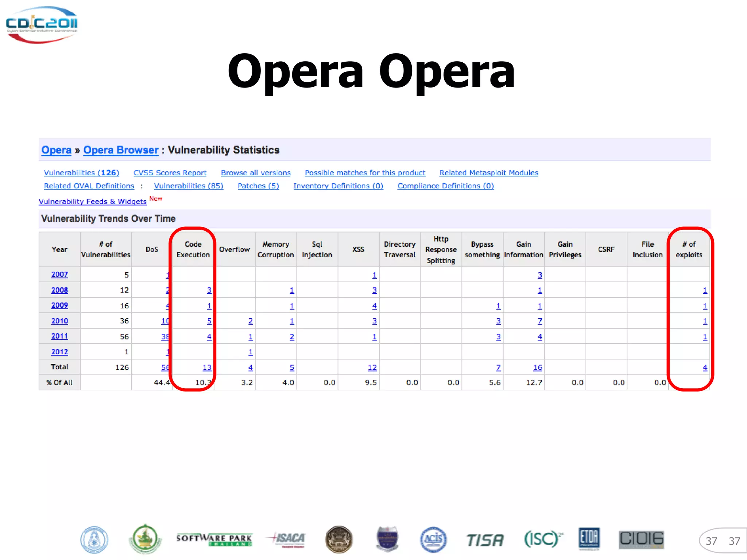Click Total XSS count 12
Viewport: 747px width, 560px height.
pyautogui.click(x=372, y=367)
